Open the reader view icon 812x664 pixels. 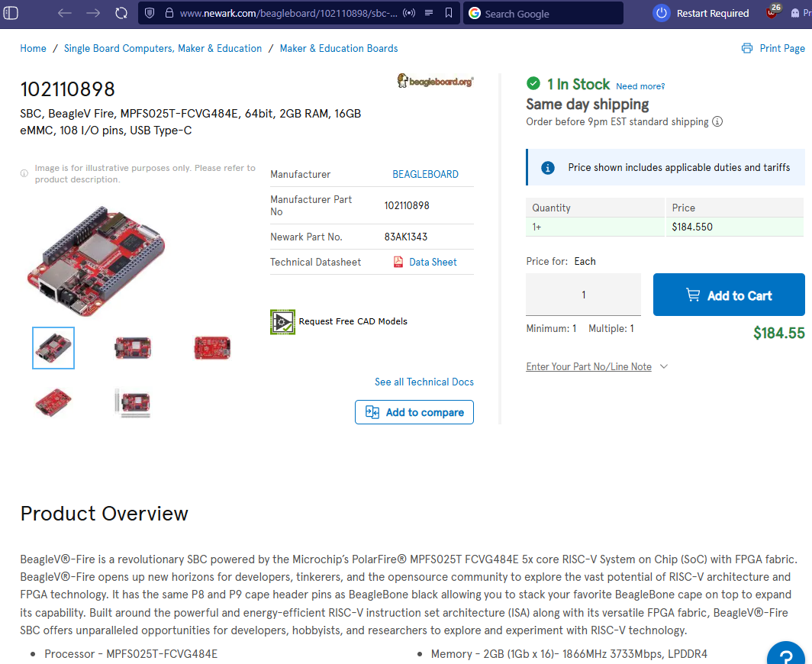pyautogui.click(x=429, y=13)
